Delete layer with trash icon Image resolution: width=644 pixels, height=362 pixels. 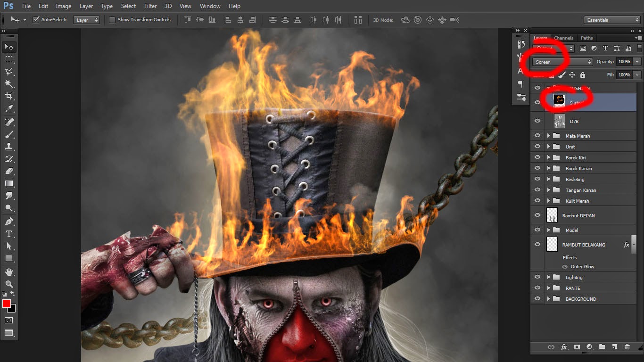pyautogui.click(x=627, y=347)
